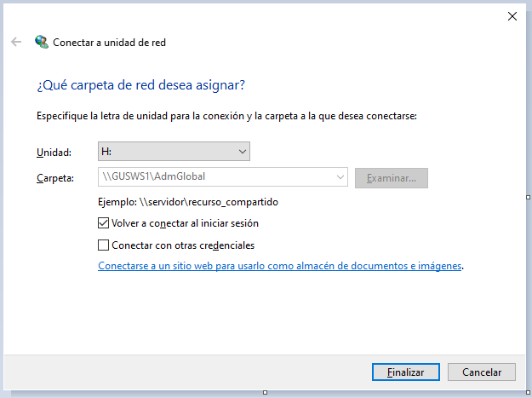
Task: Expand the Carpeta folder path combo box
Action: pyautogui.click(x=222, y=177)
